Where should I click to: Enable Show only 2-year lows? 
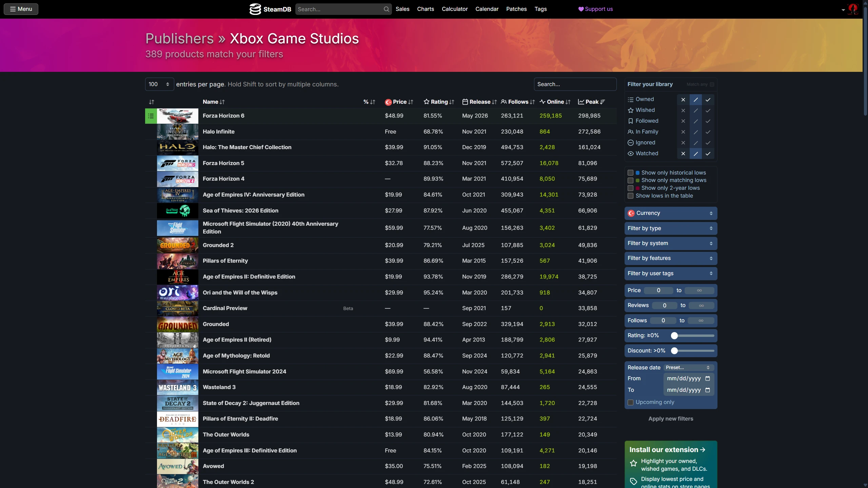(630, 188)
